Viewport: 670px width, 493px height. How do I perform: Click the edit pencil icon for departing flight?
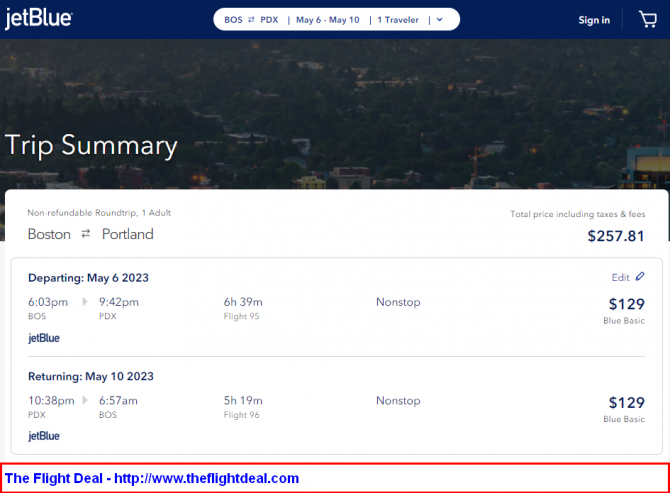tap(640, 276)
